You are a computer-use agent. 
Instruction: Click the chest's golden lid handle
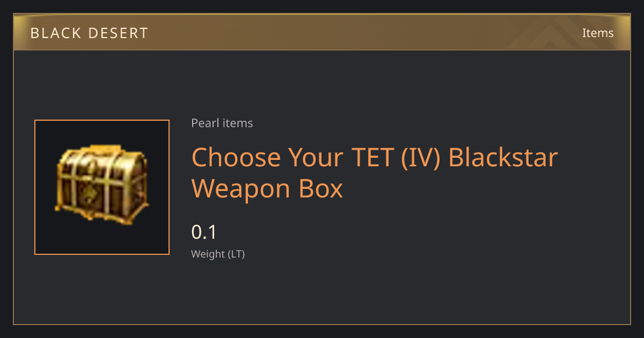(x=105, y=148)
